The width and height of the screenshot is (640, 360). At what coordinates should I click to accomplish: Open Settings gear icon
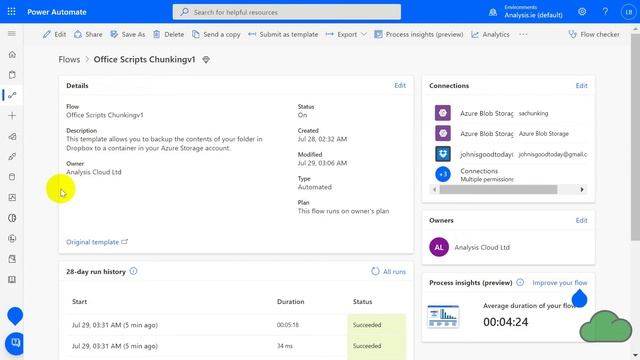(582, 12)
